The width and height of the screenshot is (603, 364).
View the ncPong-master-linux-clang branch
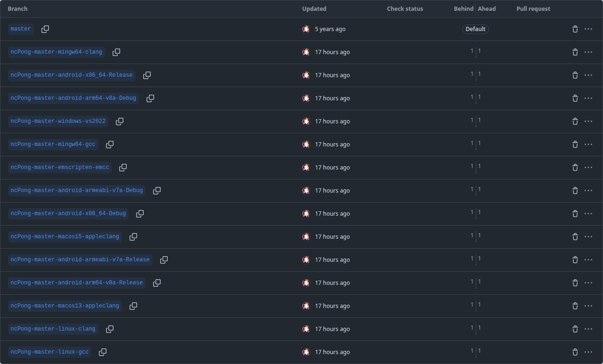click(x=53, y=329)
